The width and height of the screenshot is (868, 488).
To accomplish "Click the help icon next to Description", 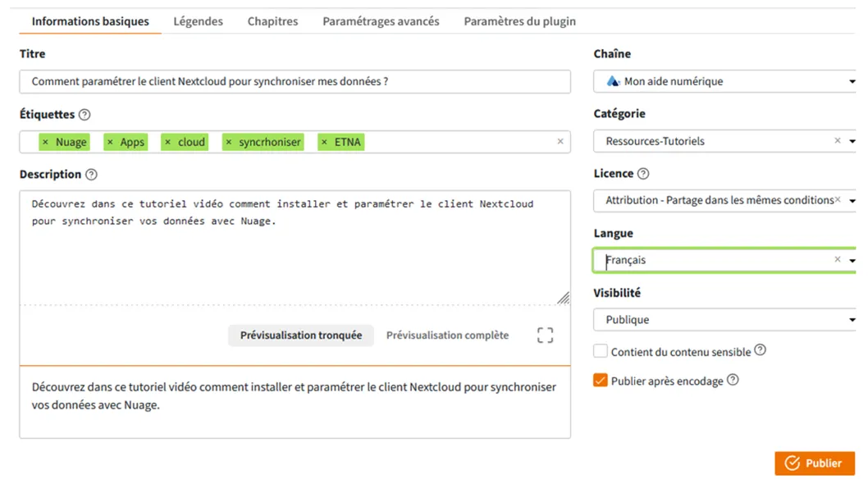I will click(91, 174).
